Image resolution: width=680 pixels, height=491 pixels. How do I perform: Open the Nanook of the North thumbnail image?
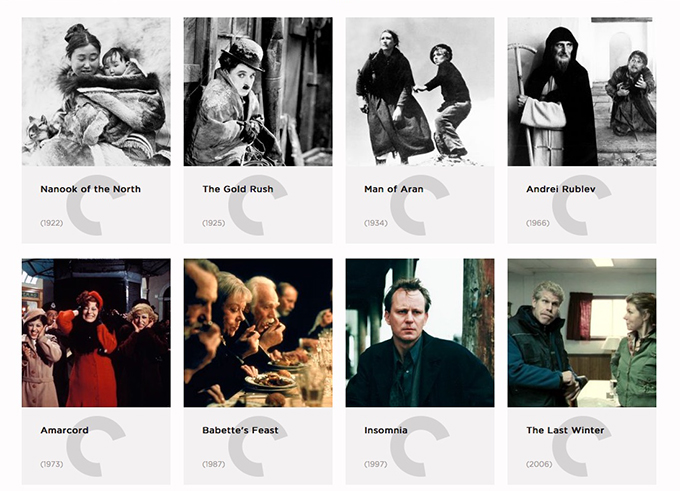point(96,92)
